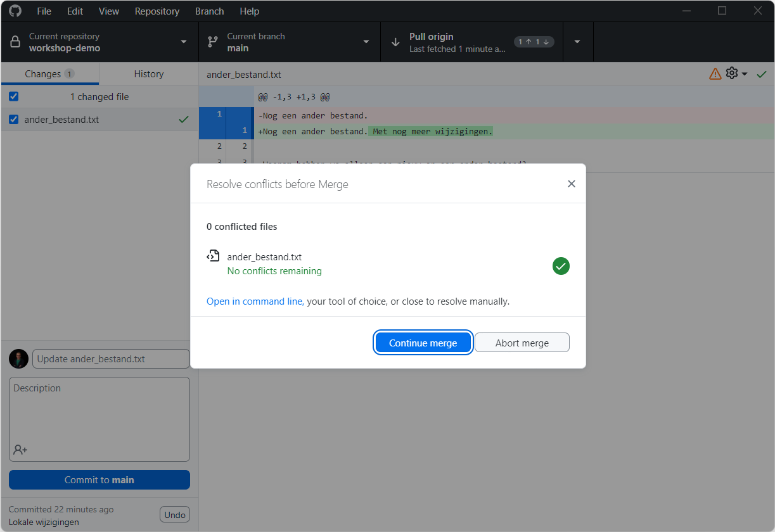This screenshot has width=775, height=532.
Task: Click the commit summary field showing Update ander_bestand.txt
Action: click(x=110, y=358)
